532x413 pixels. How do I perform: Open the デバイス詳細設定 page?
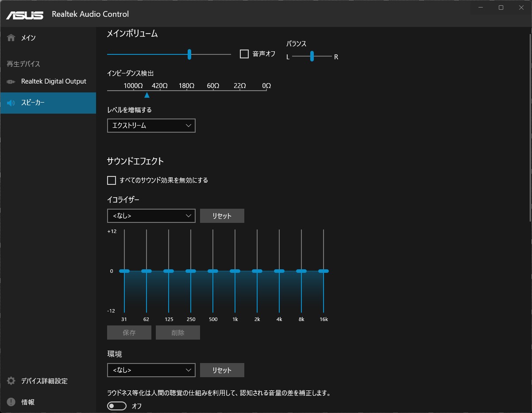pos(44,381)
